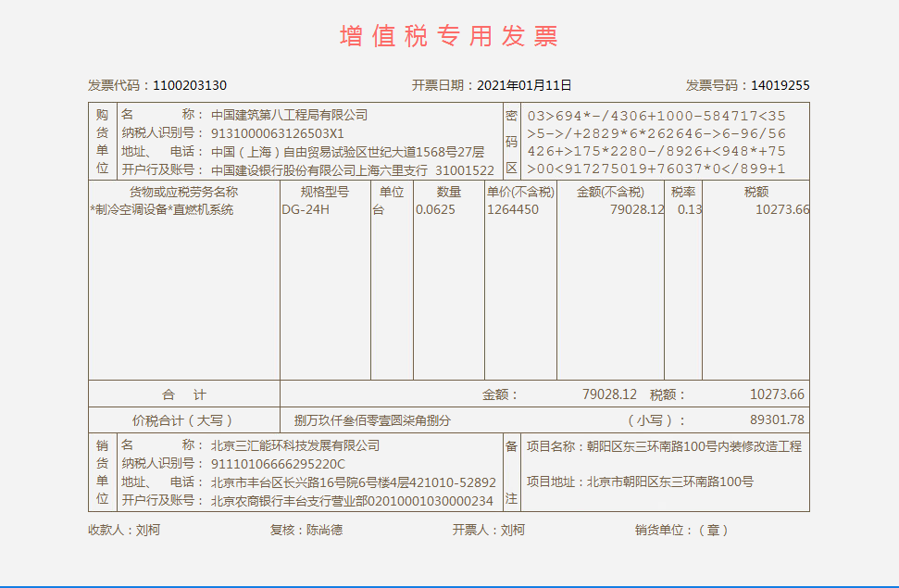
Task: Click buyer bank 中国建设银行股份有限公司上海六里支行
Action: [319, 170]
